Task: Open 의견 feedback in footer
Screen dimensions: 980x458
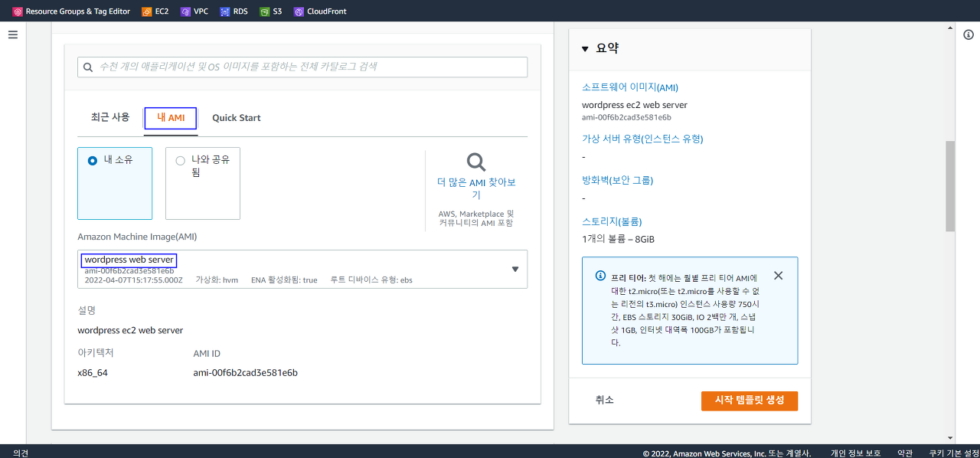Action: click(x=21, y=453)
